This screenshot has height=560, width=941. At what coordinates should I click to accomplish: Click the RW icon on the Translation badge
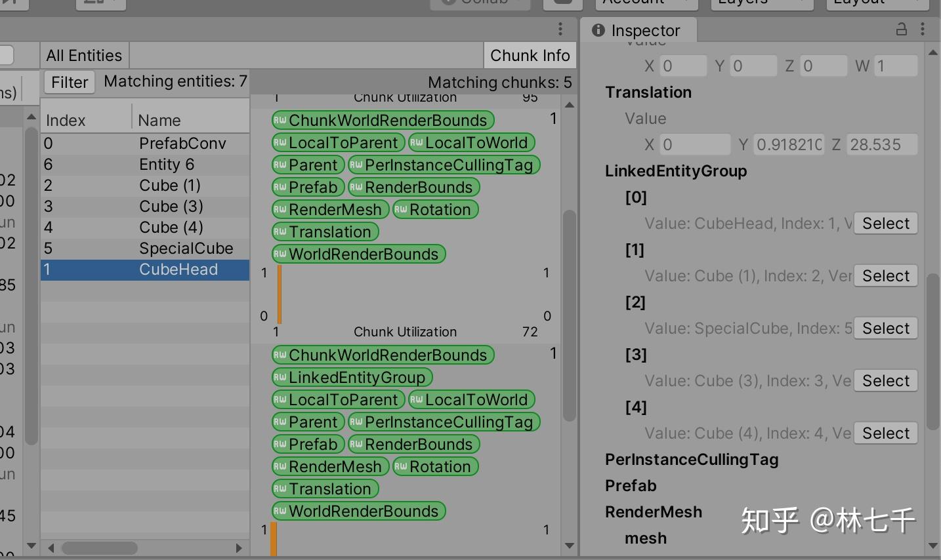tap(280, 231)
